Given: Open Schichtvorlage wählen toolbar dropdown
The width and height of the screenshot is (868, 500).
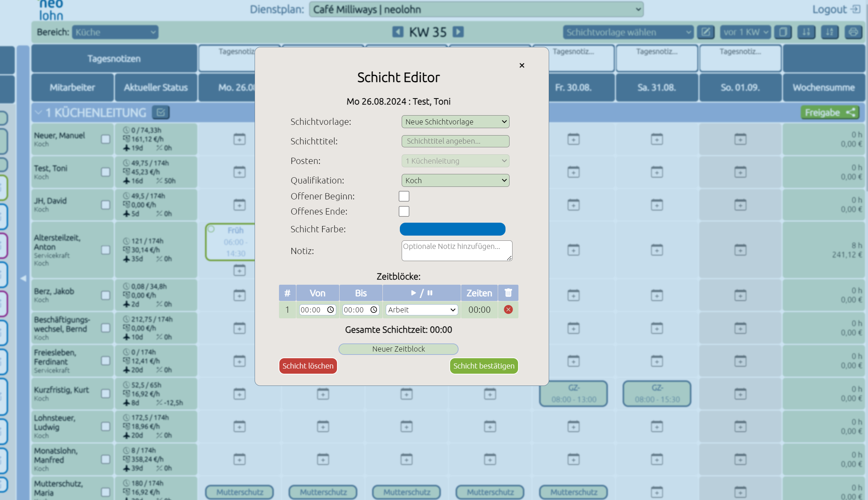Looking at the screenshot, I should click(628, 32).
